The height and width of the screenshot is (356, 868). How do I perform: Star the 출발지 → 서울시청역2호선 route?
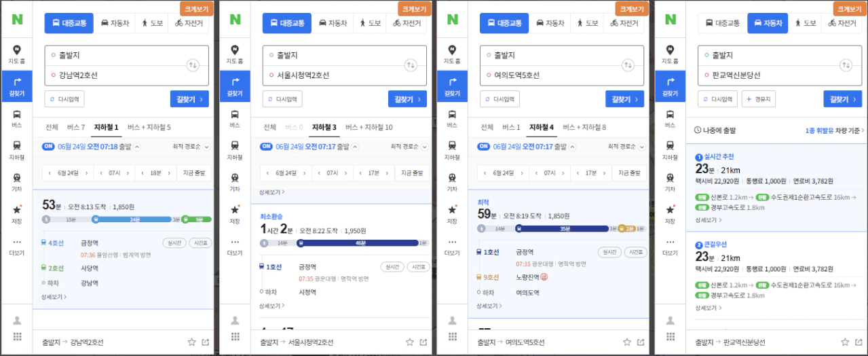[x=409, y=342]
